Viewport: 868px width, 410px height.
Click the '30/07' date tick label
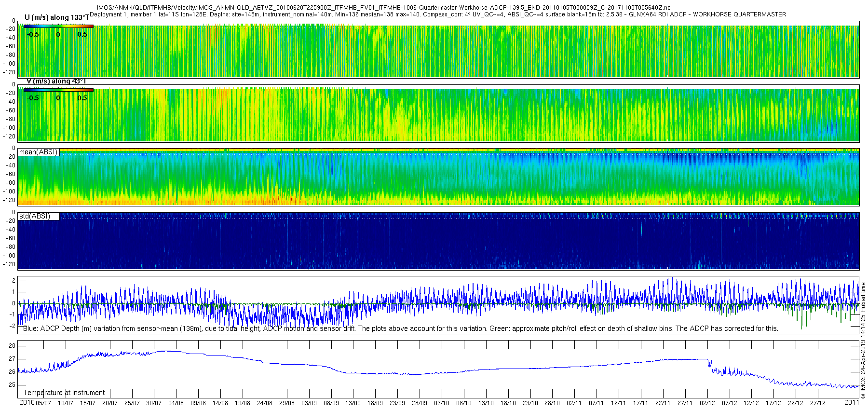(x=154, y=403)
